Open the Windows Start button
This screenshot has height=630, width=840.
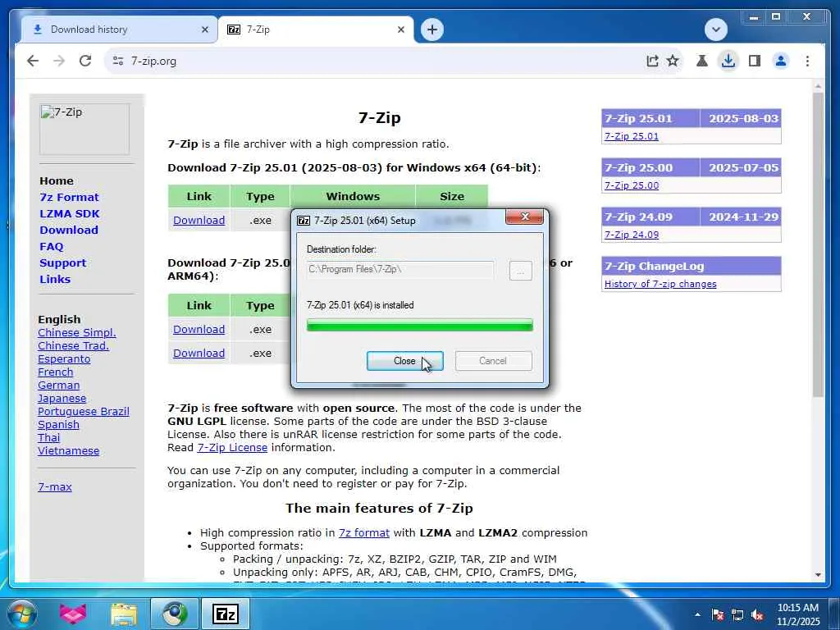click(x=21, y=614)
